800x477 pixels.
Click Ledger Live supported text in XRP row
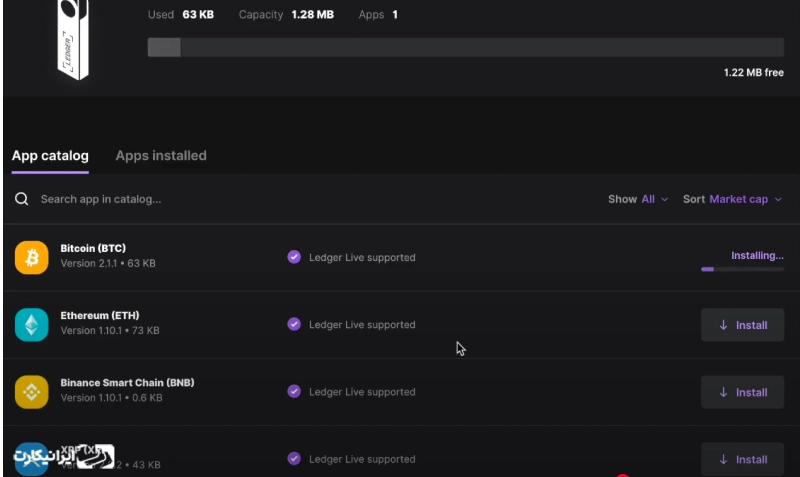pyautogui.click(x=362, y=459)
